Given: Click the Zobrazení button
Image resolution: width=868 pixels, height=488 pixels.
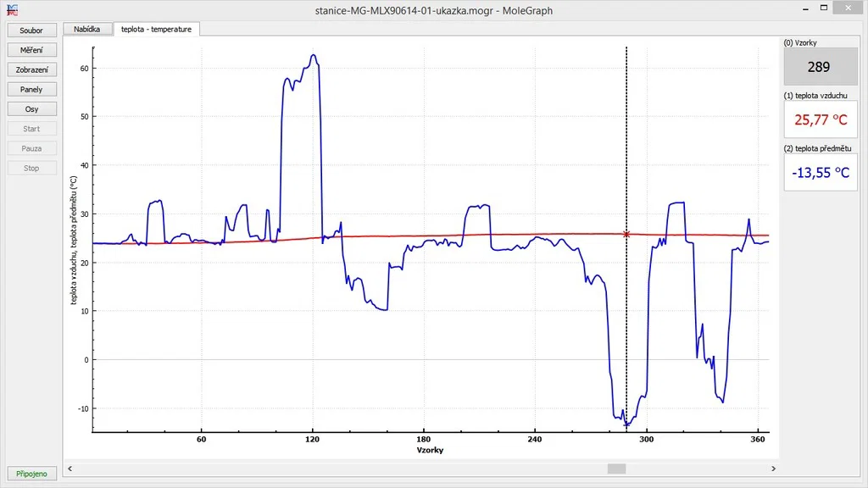Looking at the screenshot, I should [x=31, y=69].
